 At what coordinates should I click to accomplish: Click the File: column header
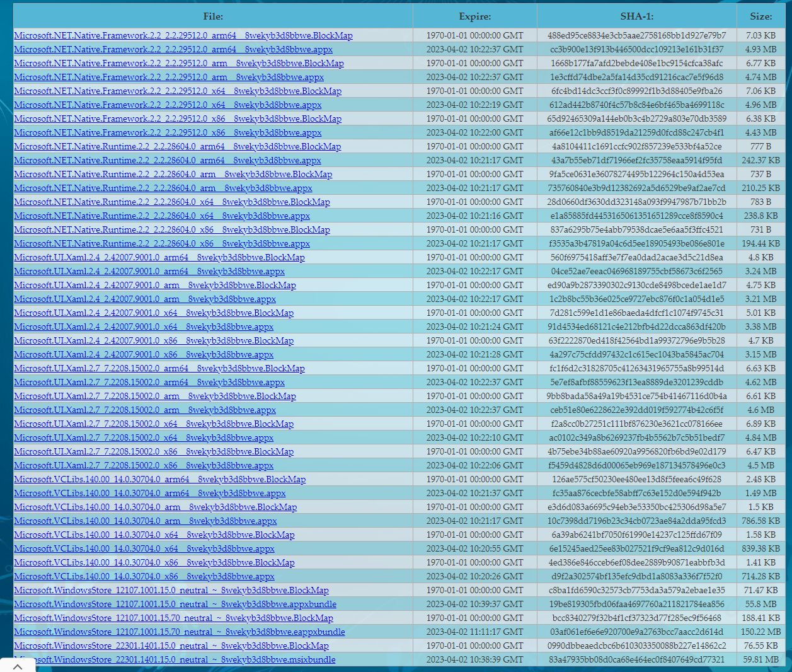213,16
